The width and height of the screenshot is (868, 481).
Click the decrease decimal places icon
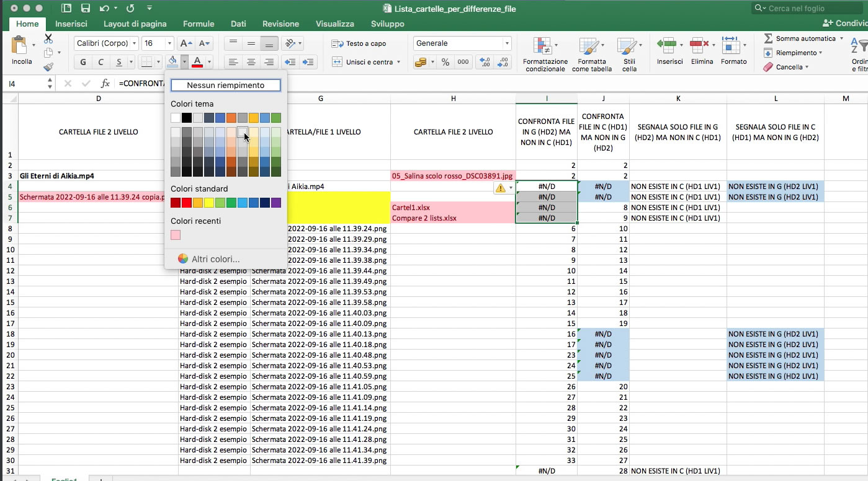(x=502, y=62)
